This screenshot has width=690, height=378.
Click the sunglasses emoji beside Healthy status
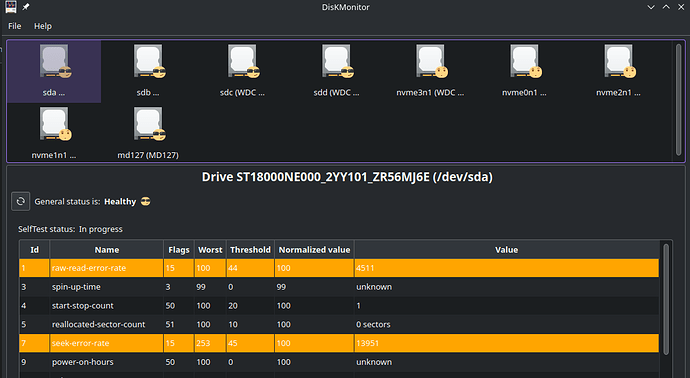(x=146, y=202)
